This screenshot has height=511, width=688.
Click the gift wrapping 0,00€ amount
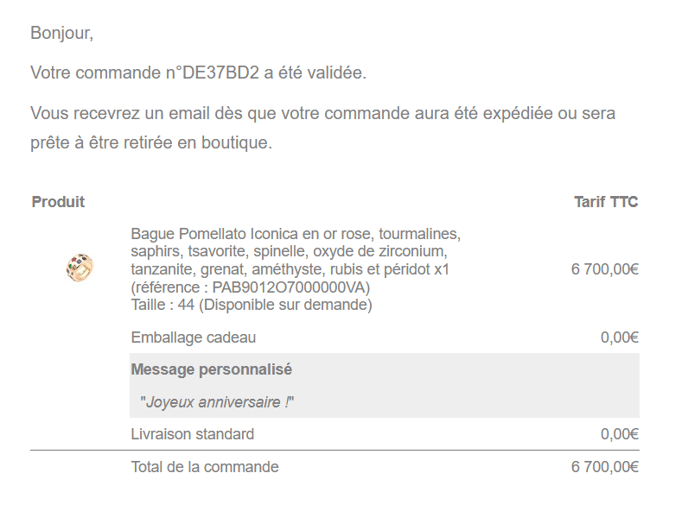pos(620,338)
